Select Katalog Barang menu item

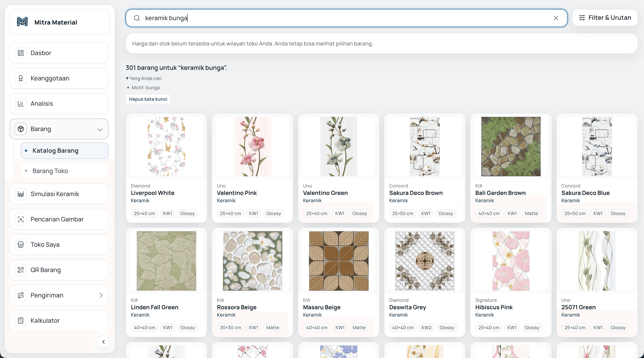click(x=65, y=151)
